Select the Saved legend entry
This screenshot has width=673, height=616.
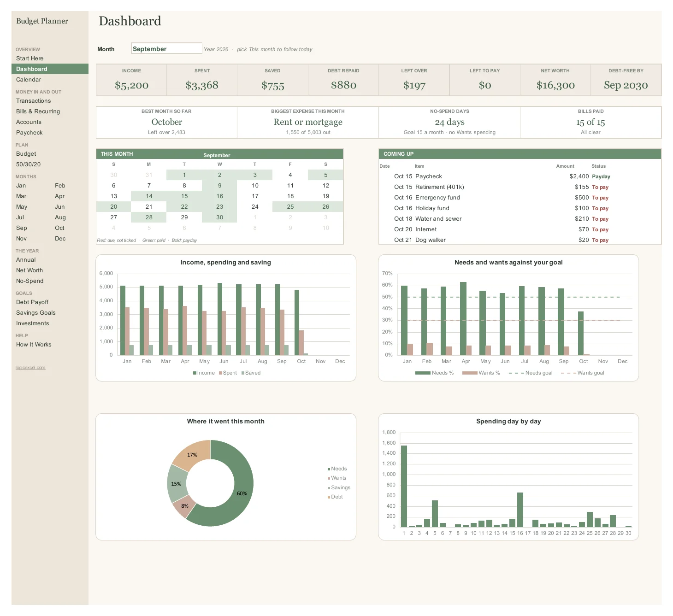pyautogui.click(x=251, y=373)
